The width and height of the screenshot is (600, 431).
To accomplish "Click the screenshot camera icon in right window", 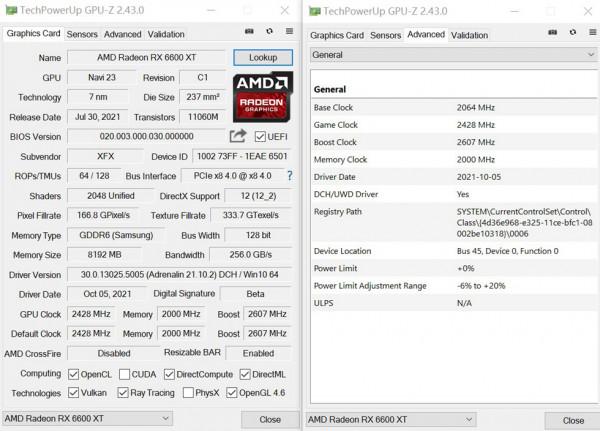I will [552, 32].
